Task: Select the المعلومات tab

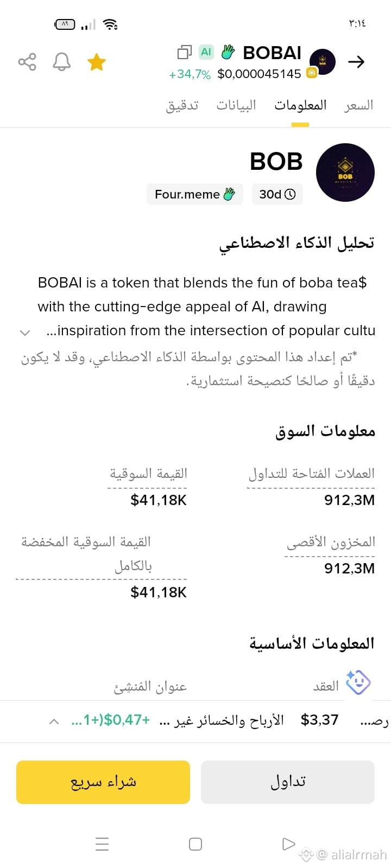Action: (300, 105)
